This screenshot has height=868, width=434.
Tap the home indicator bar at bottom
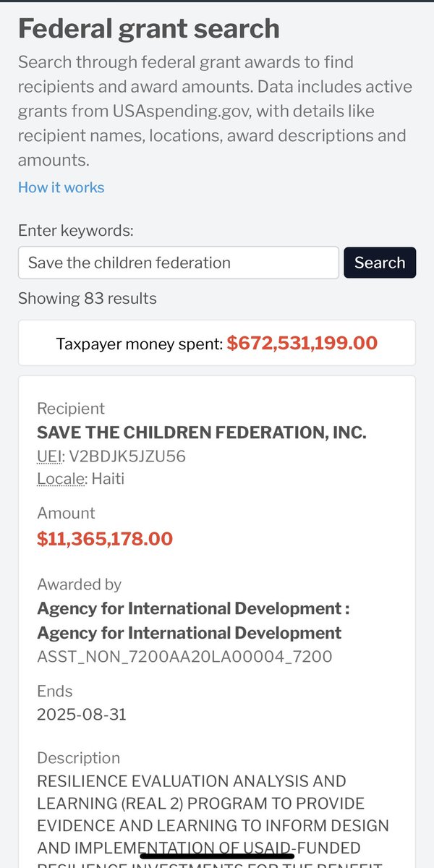click(217, 856)
